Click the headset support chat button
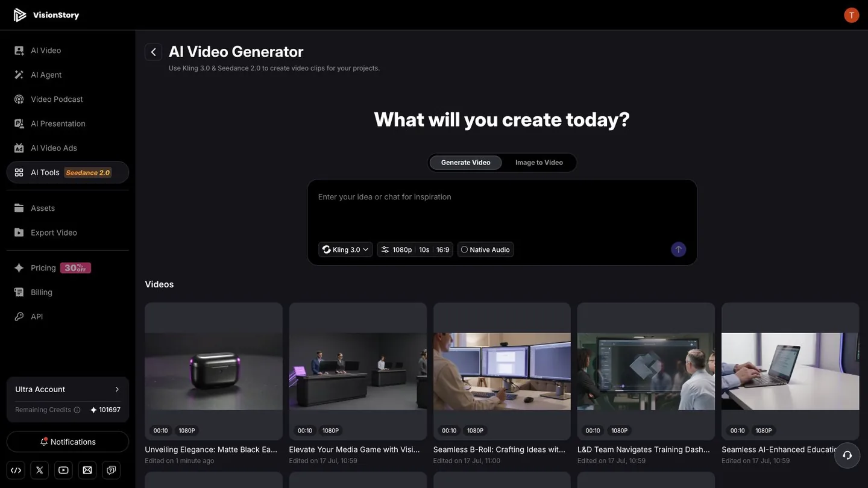The image size is (868, 488). (847, 455)
